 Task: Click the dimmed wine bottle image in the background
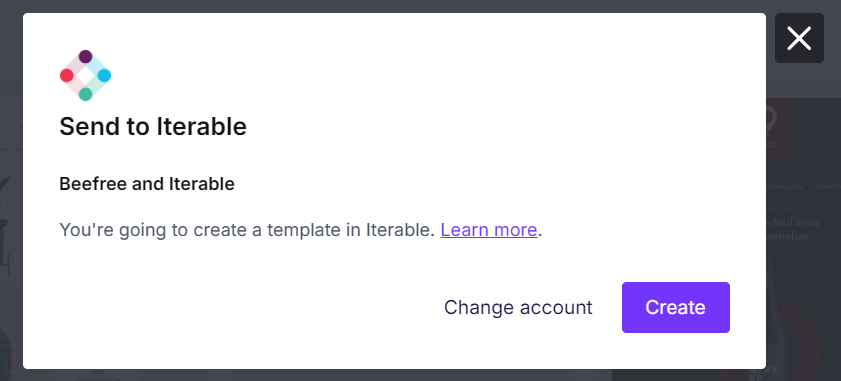tap(773, 306)
